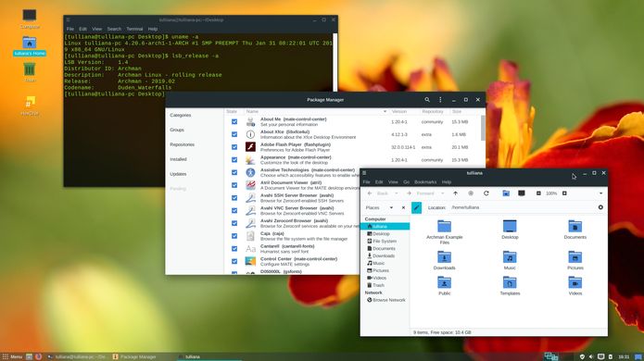Image resolution: width=644 pixels, height=361 pixels.
Task: Click the Home folder toolbar icon
Action: (506, 193)
